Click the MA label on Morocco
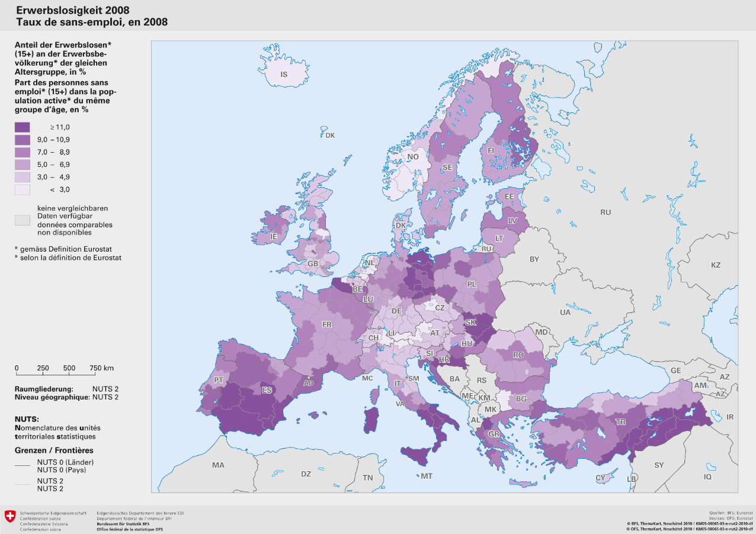756x534 pixels. pyautogui.click(x=218, y=465)
